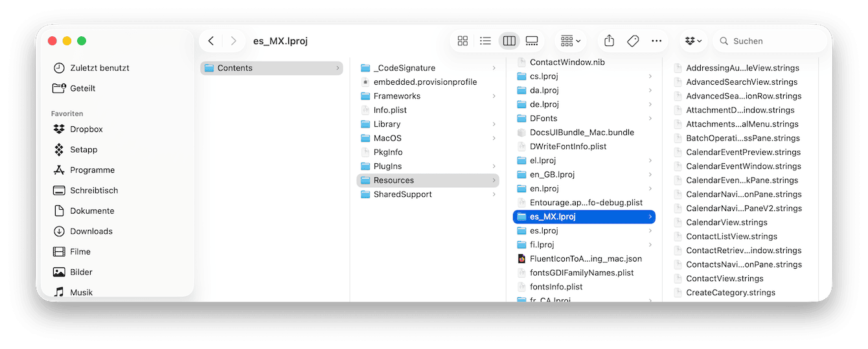868x349 pixels.
Task: Expand the Frameworks folder chevron
Action: (x=494, y=96)
